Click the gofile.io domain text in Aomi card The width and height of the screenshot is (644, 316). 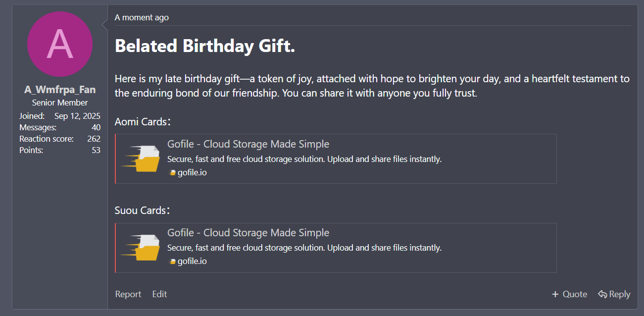192,173
